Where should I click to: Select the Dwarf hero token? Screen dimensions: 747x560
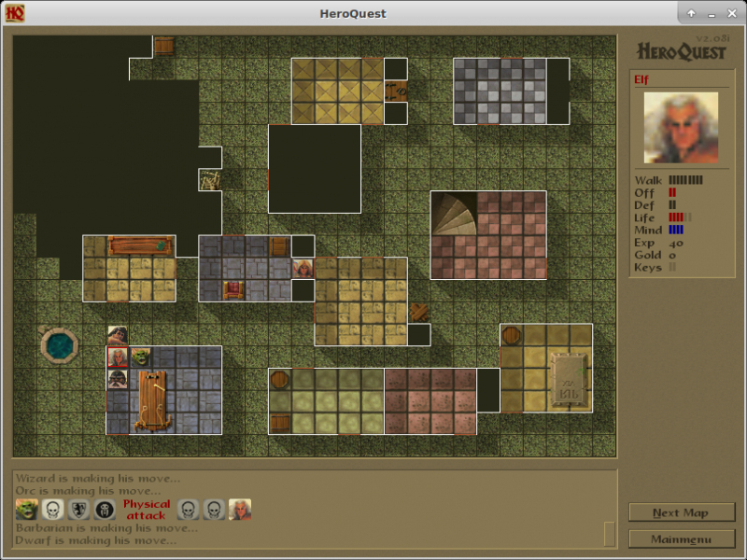click(x=118, y=379)
